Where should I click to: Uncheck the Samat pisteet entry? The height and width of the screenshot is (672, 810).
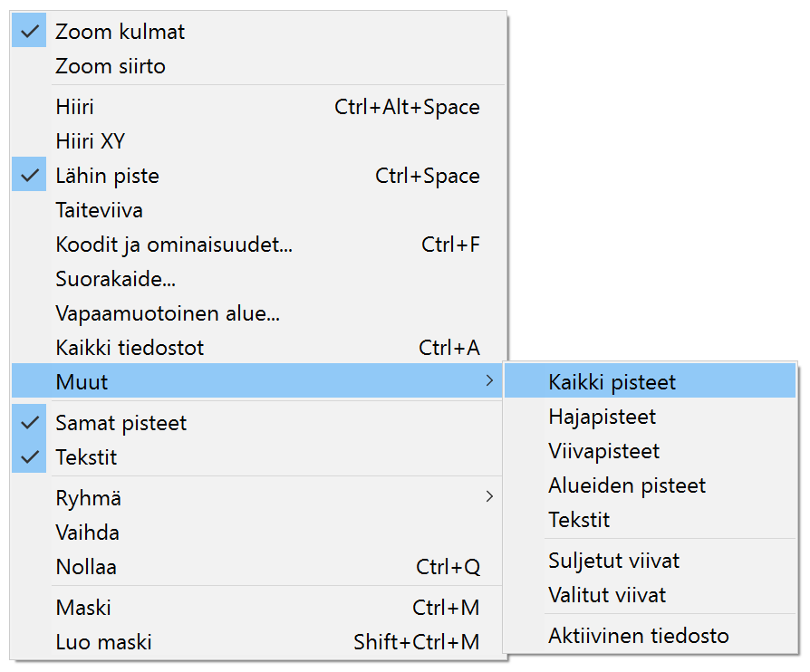[x=30, y=423]
